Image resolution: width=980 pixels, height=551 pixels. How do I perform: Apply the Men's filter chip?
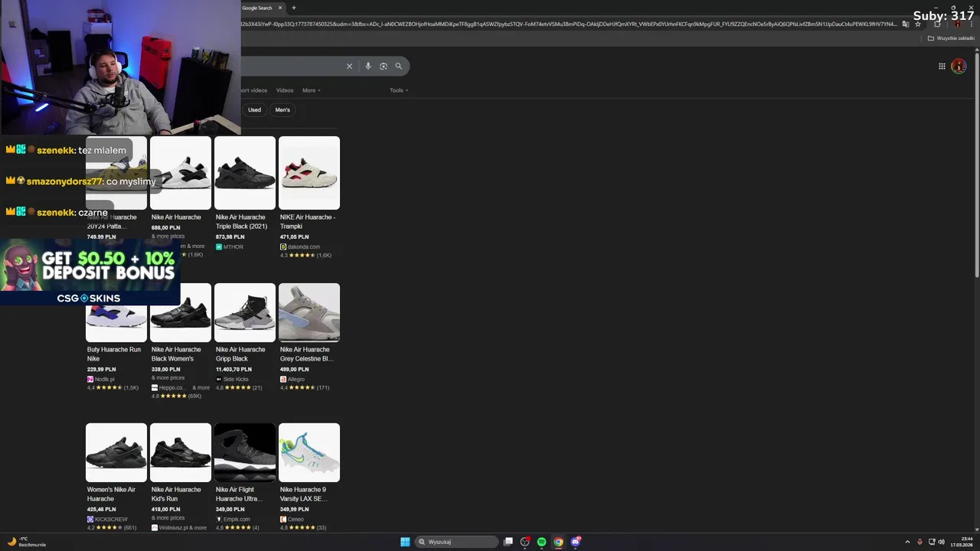click(x=283, y=109)
